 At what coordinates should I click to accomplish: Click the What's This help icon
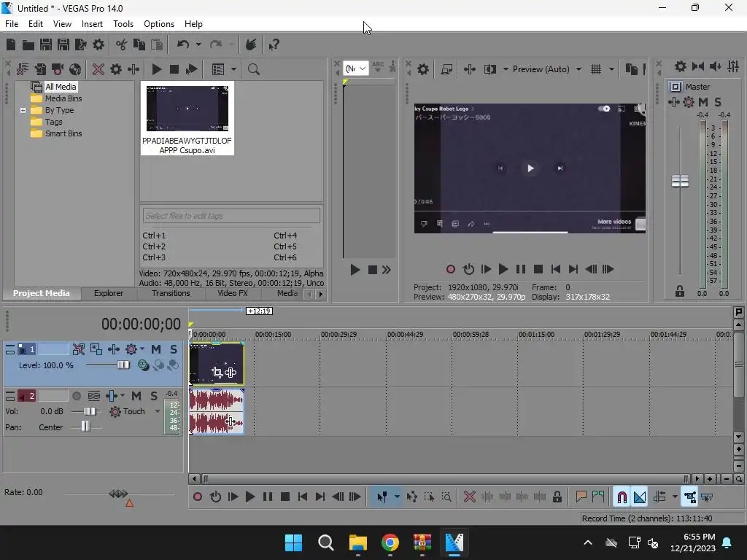274,44
